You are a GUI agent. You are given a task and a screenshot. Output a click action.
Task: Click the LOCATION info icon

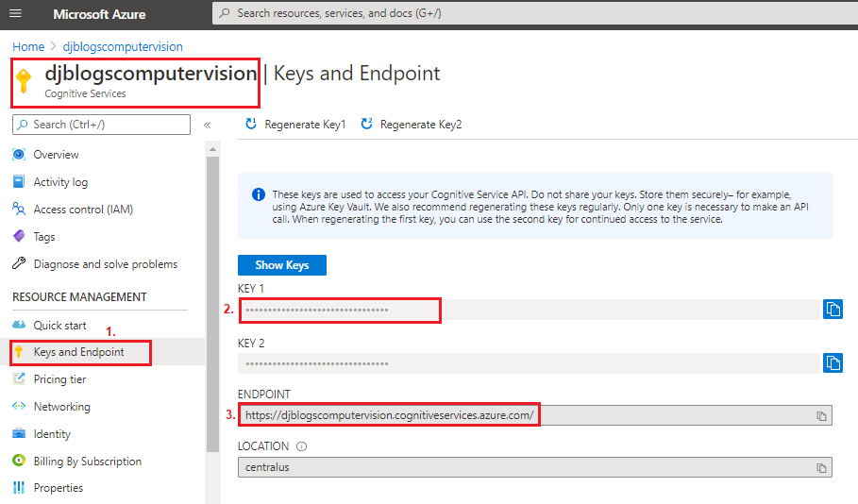[301, 446]
